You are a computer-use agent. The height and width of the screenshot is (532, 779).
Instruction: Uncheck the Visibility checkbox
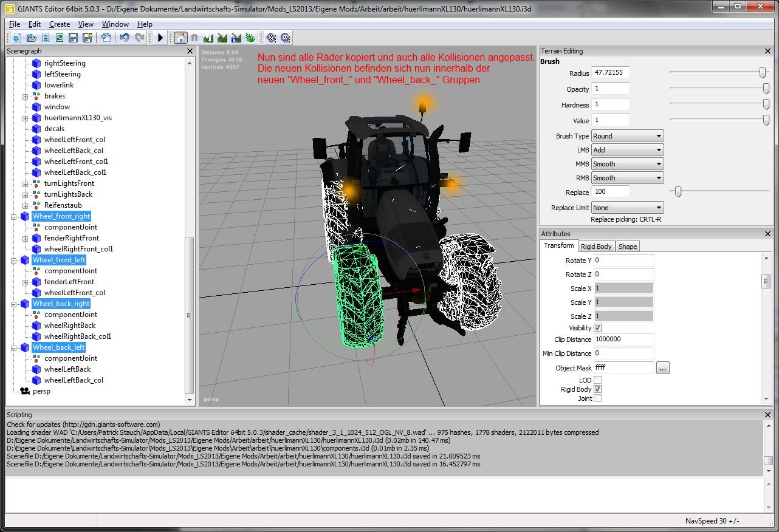pos(597,328)
